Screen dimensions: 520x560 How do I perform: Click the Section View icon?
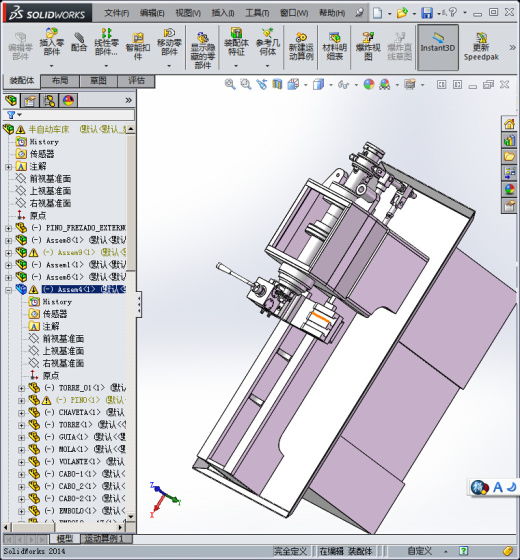coord(277,85)
